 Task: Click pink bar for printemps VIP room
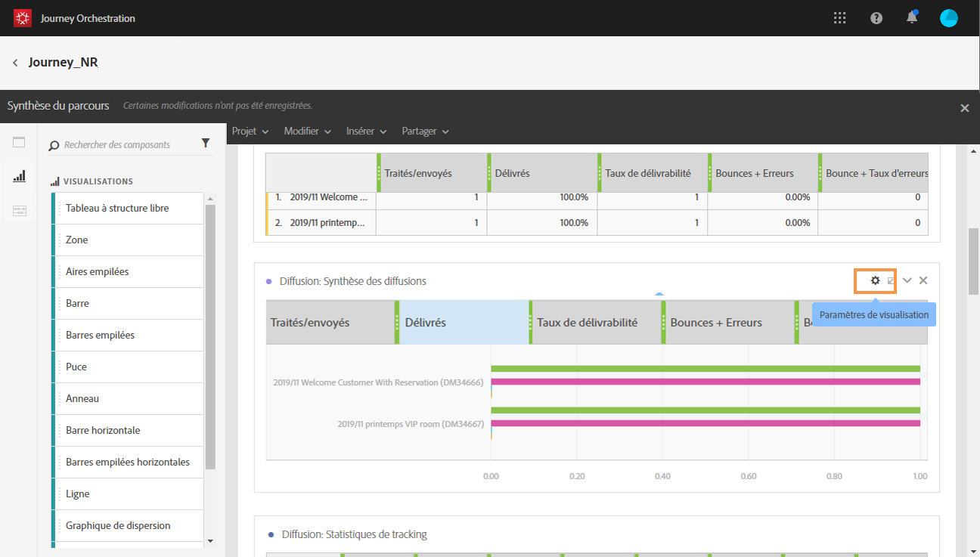point(706,423)
